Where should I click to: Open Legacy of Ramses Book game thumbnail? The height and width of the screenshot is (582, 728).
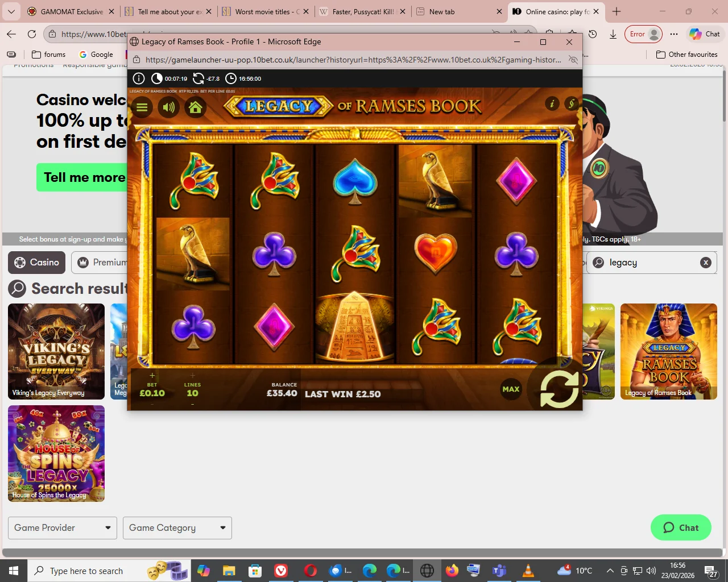point(669,351)
